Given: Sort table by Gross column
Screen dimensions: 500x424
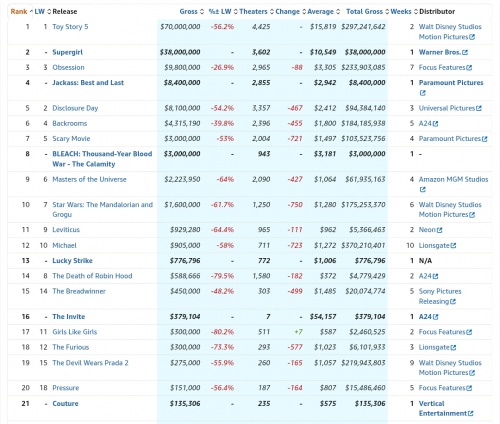Looking at the screenshot, I should pos(191,12).
